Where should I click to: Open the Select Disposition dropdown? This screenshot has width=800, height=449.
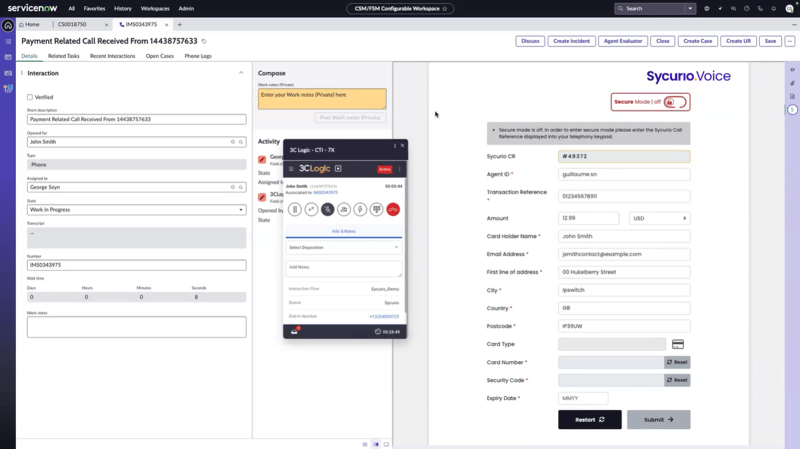point(343,247)
